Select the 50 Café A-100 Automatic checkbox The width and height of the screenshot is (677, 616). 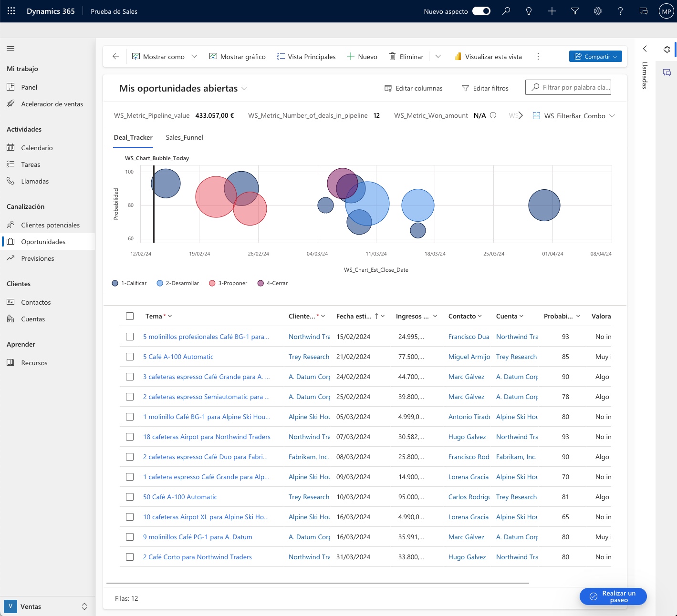coord(130,497)
